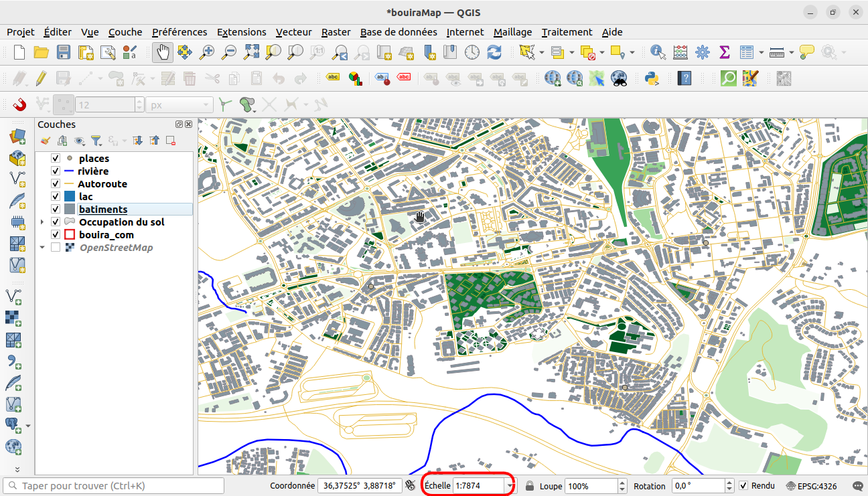This screenshot has height=496, width=868.
Task: Uncheck the bouira_com layer
Action: point(56,235)
